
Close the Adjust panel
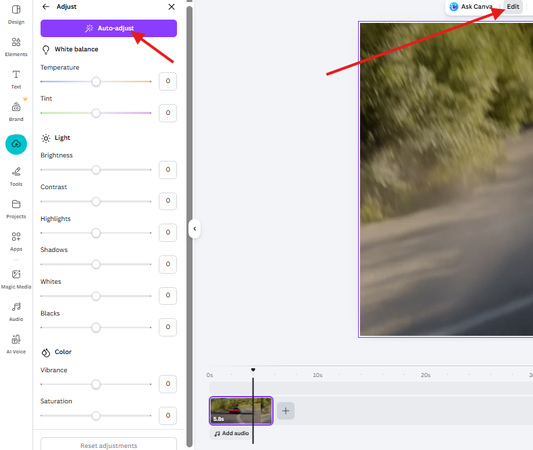[x=171, y=6]
